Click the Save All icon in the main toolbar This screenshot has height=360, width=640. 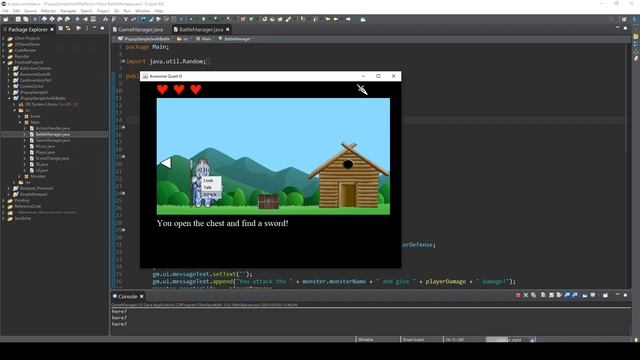tap(26, 19)
